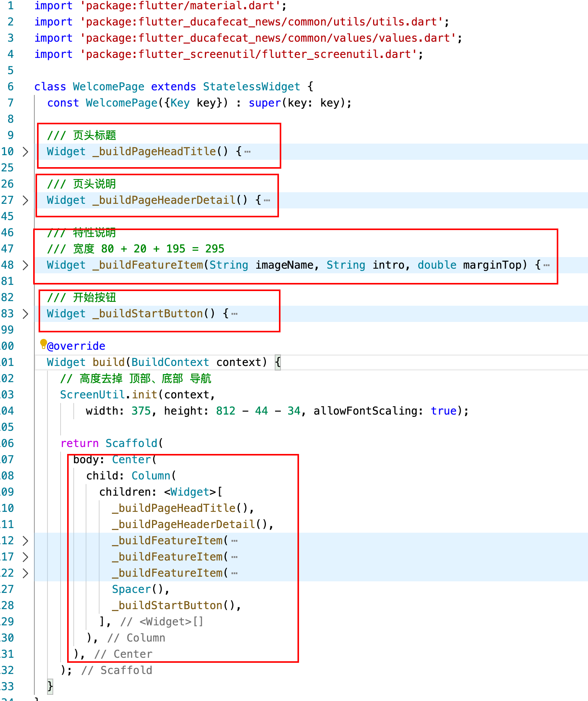Click the 'package:flutter/material.dart' import string

[180, 6]
